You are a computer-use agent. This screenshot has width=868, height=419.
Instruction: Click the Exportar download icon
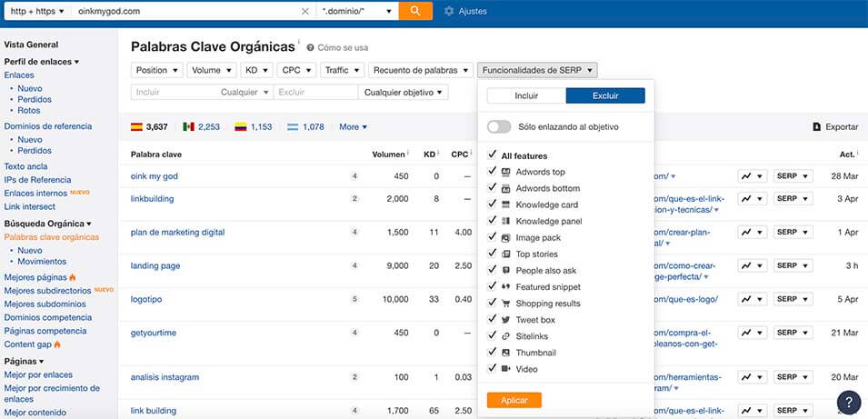pyautogui.click(x=816, y=126)
